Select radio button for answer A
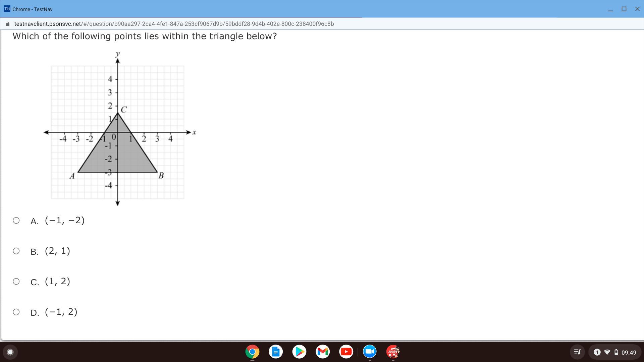 pyautogui.click(x=16, y=221)
